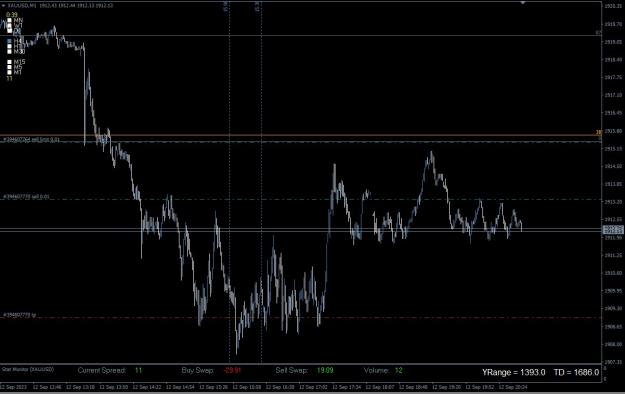Click the yellow 11 value below the M1 checkbox
This screenshot has height=394, width=625.
(9, 79)
